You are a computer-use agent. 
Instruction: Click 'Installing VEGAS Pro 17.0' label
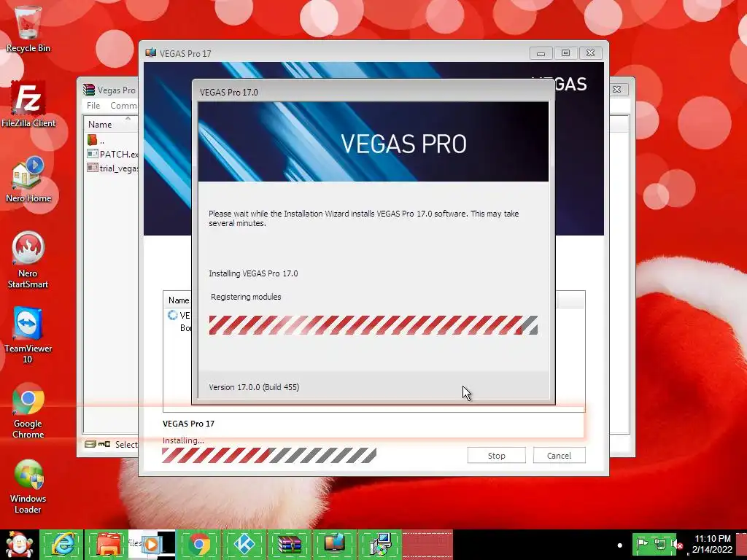[253, 273]
